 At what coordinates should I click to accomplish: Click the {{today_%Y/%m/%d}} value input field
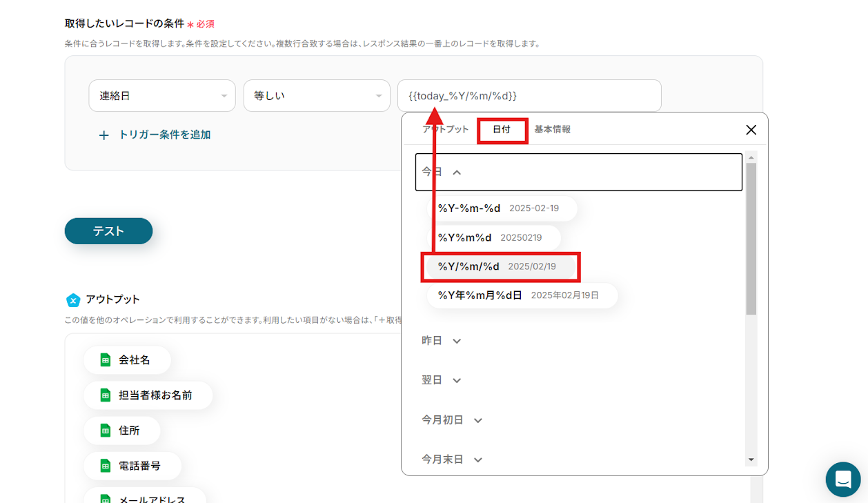[529, 96]
